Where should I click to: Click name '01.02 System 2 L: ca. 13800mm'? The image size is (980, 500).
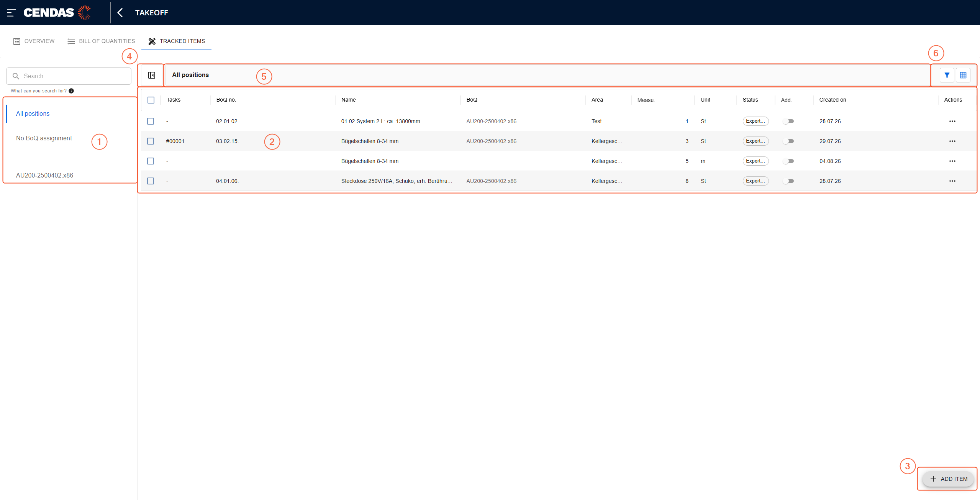(x=380, y=121)
